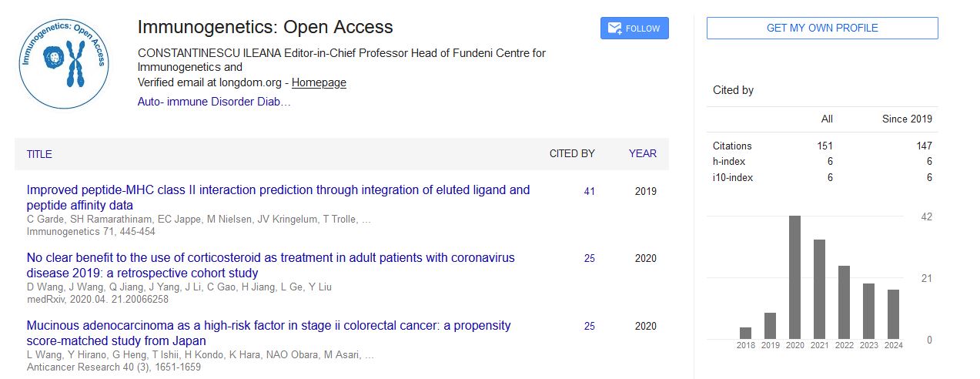
Task: Click the 2020 bar in citations chart
Action: pos(794,278)
